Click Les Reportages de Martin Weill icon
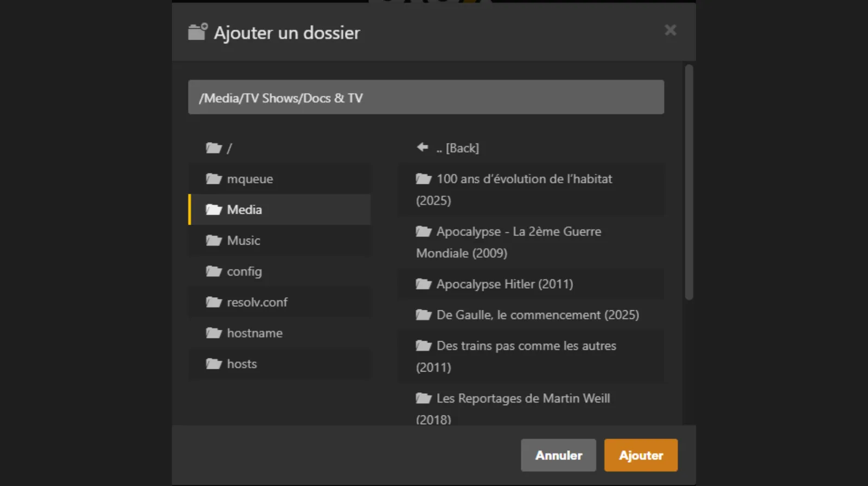This screenshot has height=486, width=868. 423,399
